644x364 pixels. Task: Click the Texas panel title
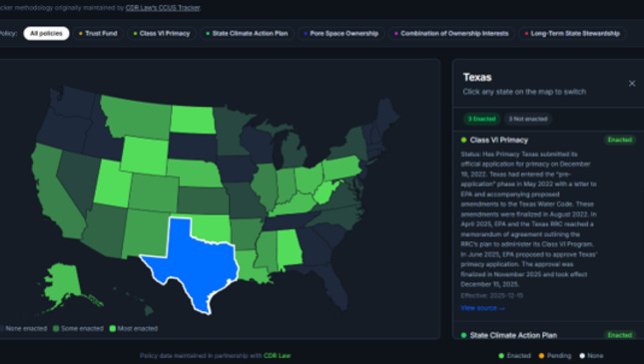pos(477,77)
